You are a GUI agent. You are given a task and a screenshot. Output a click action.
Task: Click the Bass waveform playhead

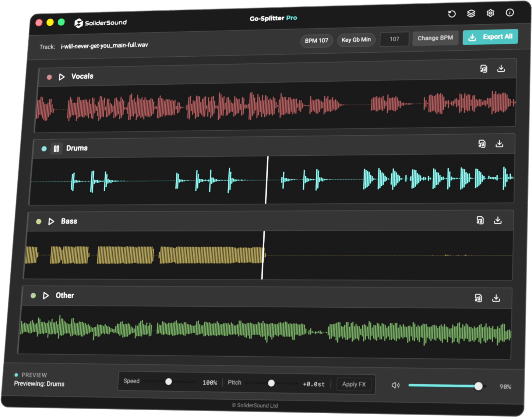pos(263,255)
